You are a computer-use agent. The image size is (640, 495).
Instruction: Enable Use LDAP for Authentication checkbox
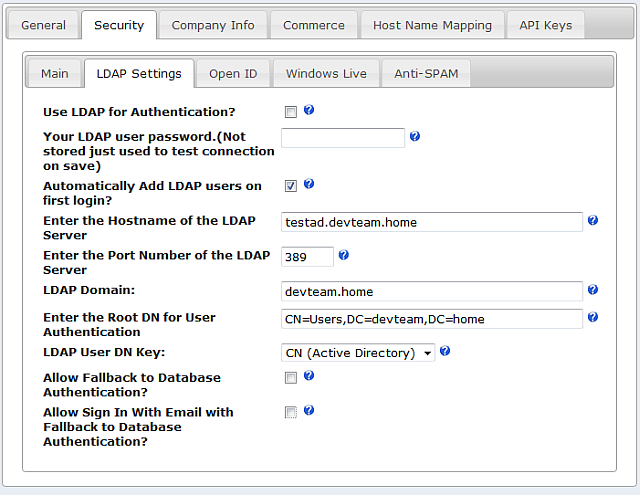click(291, 112)
